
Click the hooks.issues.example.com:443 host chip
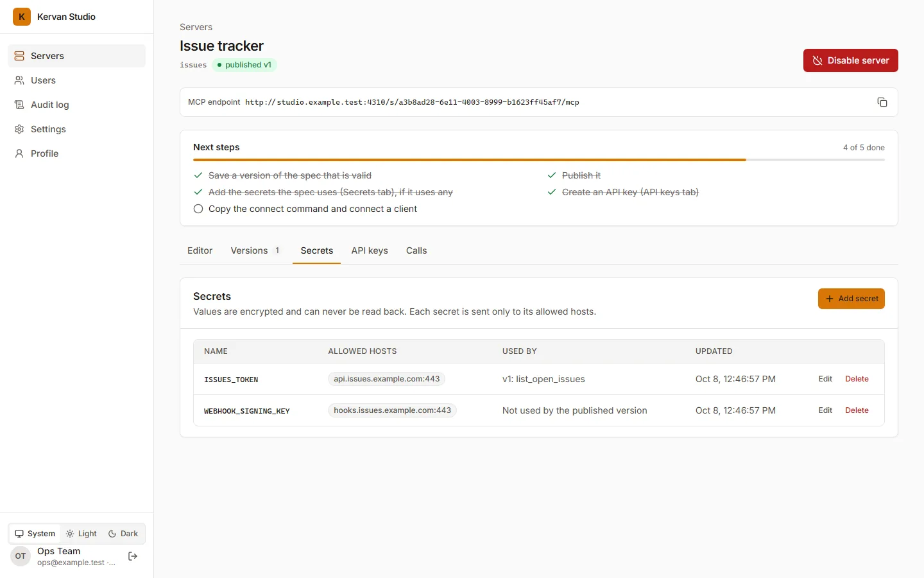pos(392,410)
